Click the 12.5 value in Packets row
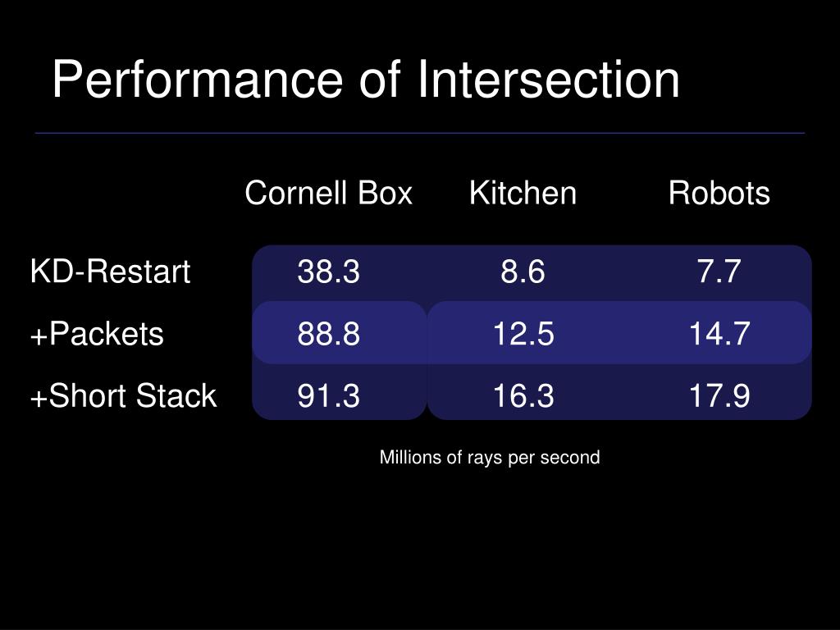 [523, 334]
